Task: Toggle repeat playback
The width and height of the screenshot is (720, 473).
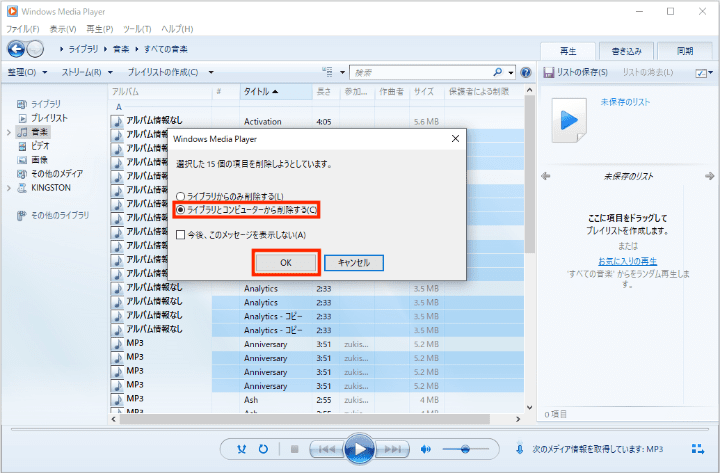Action: coord(263,449)
